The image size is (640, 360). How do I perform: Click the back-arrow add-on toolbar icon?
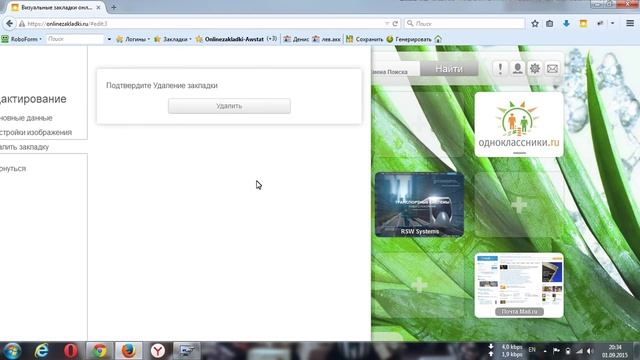pyautogui.click(x=600, y=24)
